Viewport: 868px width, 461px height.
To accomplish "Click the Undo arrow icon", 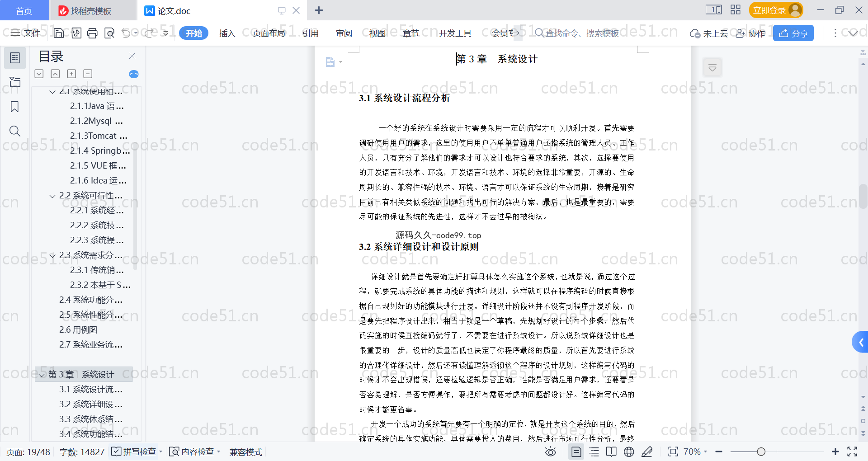I will [126, 33].
